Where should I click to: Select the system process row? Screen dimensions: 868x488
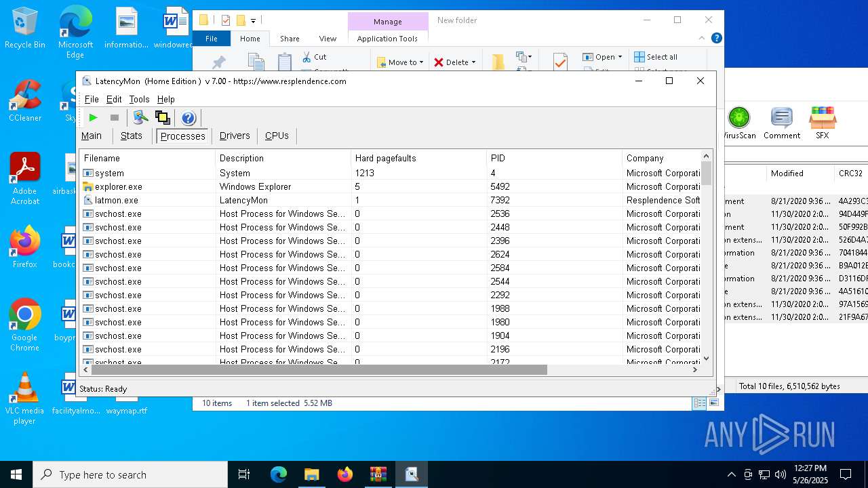(391, 173)
